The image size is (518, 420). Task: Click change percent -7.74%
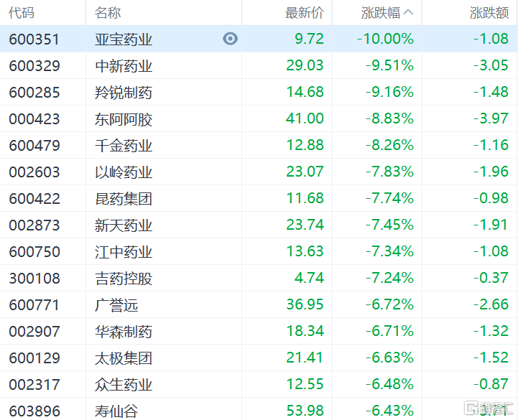[389, 198]
